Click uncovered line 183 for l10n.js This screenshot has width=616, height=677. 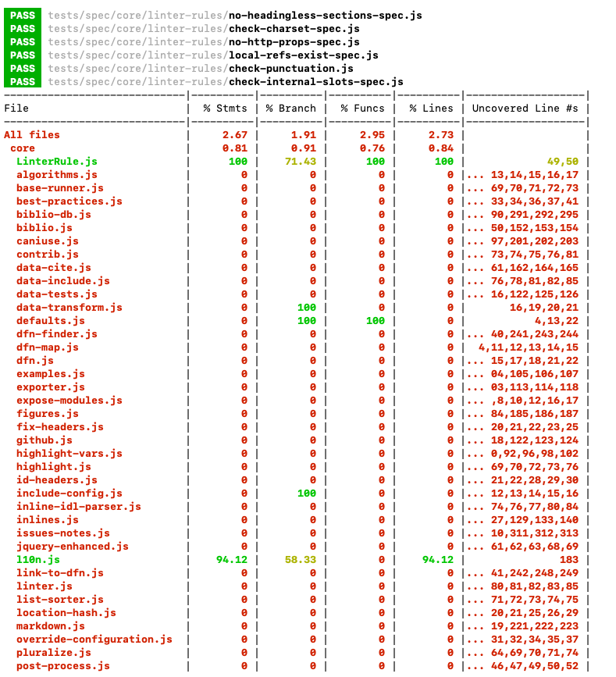pyautogui.click(x=569, y=560)
